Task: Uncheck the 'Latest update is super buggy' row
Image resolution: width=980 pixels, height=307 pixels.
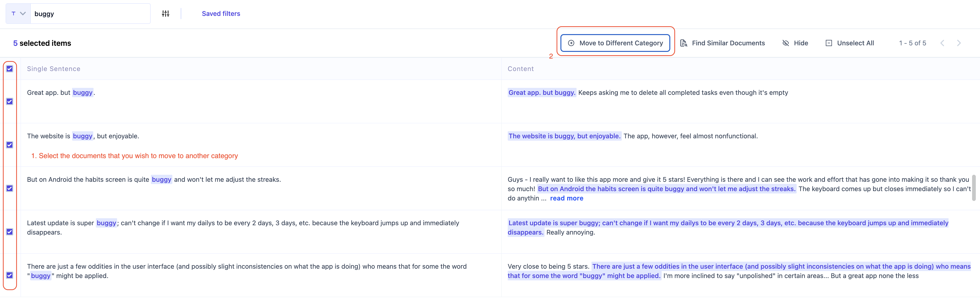Action: click(10, 232)
